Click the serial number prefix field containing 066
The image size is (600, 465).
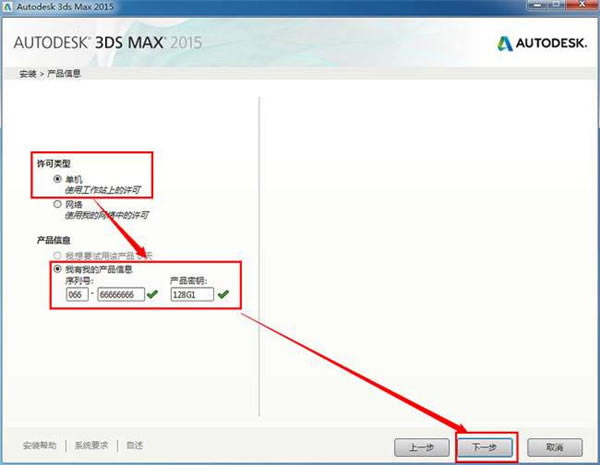(72, 294)
